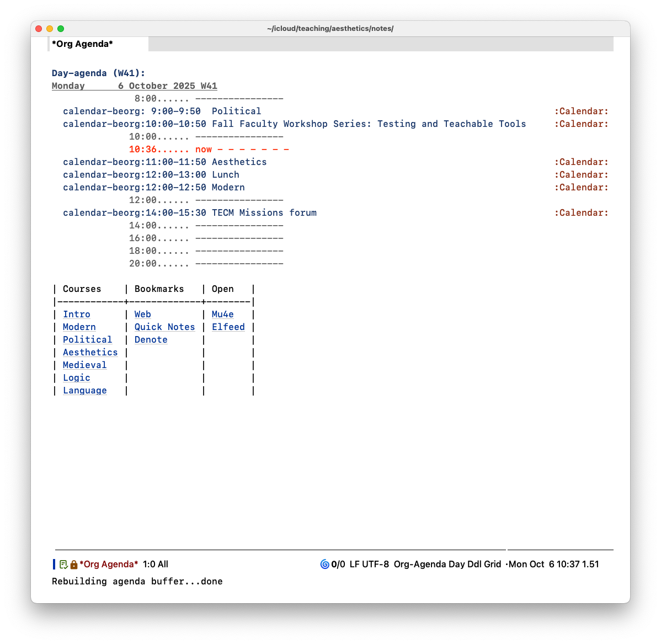Open the Logic course link
The width and height of the screenshot is (661, 644).
[x=77, y=378]
